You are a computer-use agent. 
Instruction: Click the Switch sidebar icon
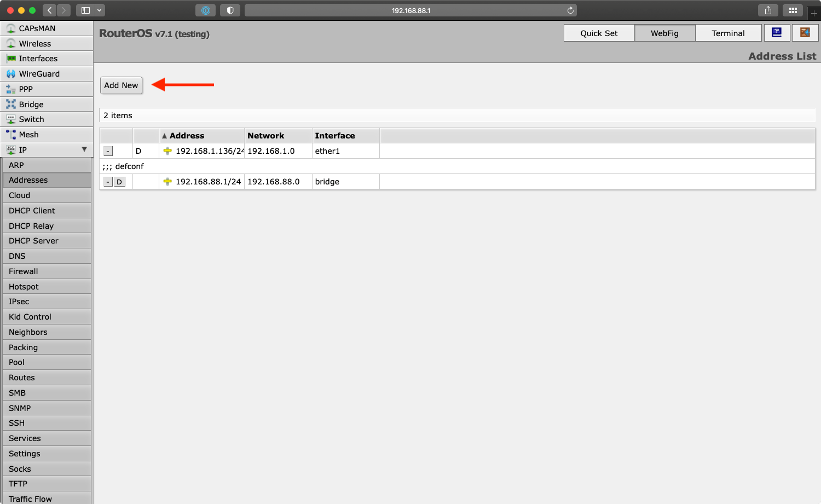click(11, 119)
